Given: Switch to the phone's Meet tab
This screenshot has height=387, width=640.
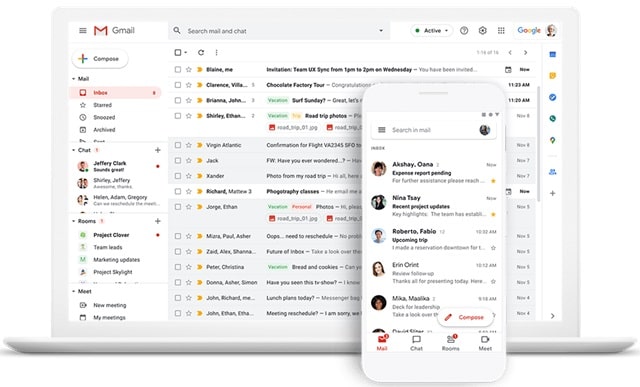Looking at the screenshot, I should [x=485, y=343].
